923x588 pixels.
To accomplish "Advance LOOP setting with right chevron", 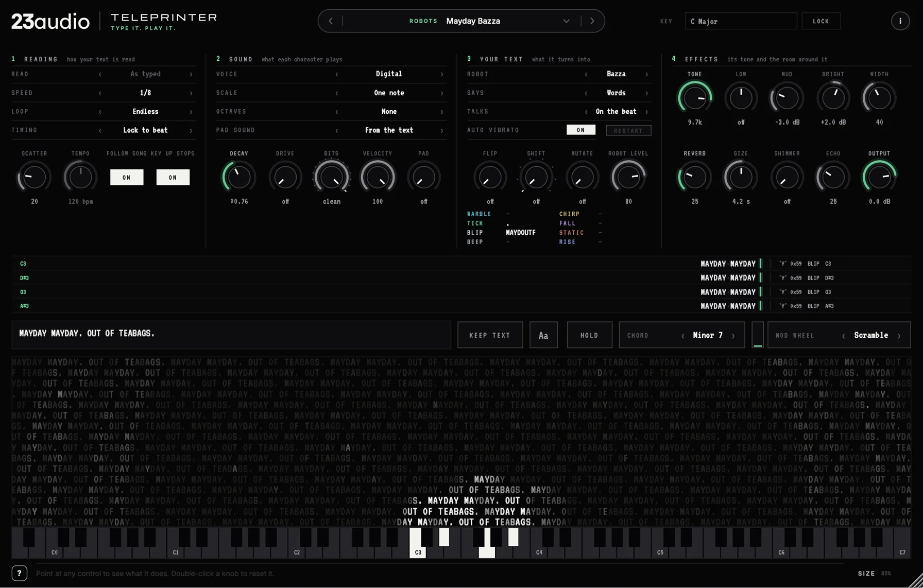I will point(191,112).
